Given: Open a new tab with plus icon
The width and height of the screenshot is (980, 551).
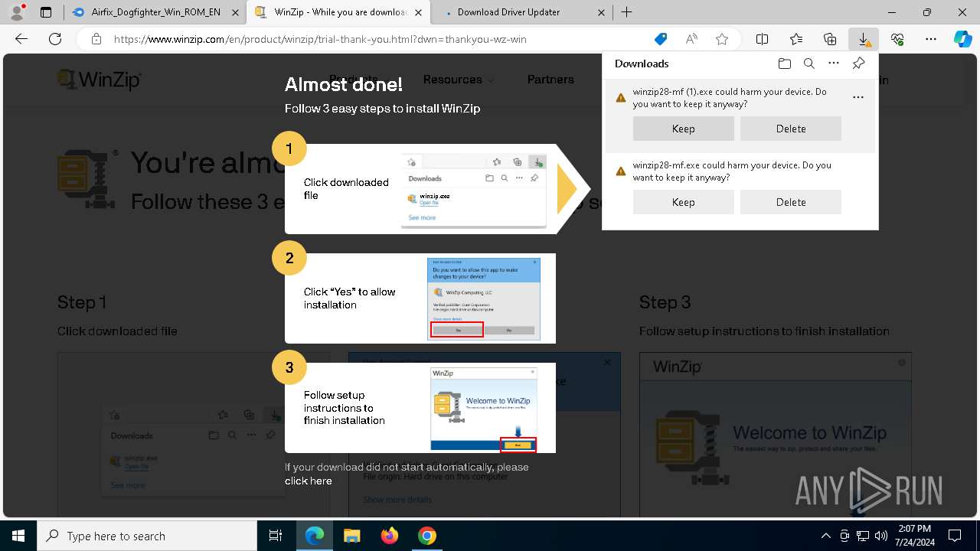Looking at the screenshot, I should [x=627, y=12].
